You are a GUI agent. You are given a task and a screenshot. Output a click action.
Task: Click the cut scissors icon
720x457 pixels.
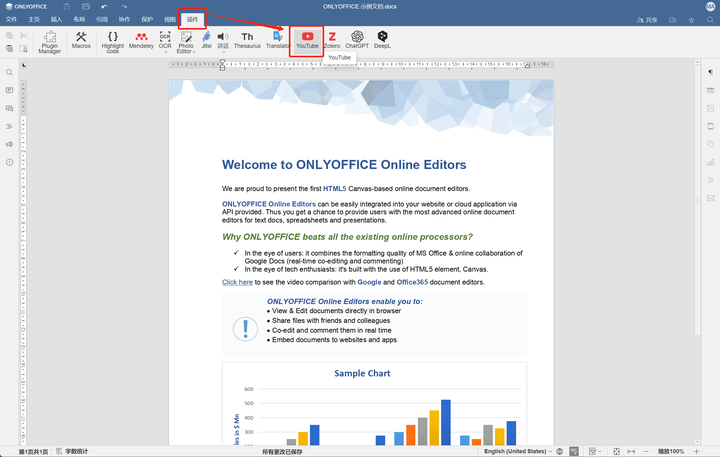pyautogui.click(x=24, y=35)
